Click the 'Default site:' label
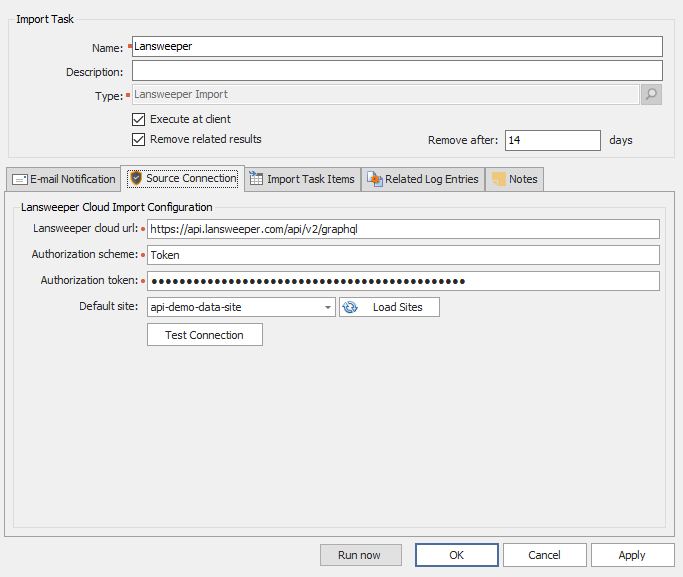Image resolution: width=683 pixels, height=577 pixels. (x=108, y=306)
